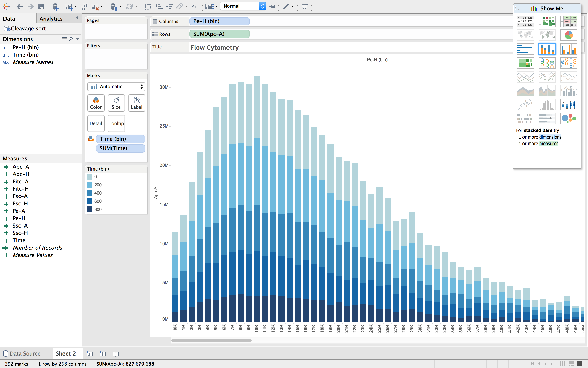This screenshot has height=368, width=588.
Task: Create a new worksheet from the toolbar
Action: coord(69,7)
